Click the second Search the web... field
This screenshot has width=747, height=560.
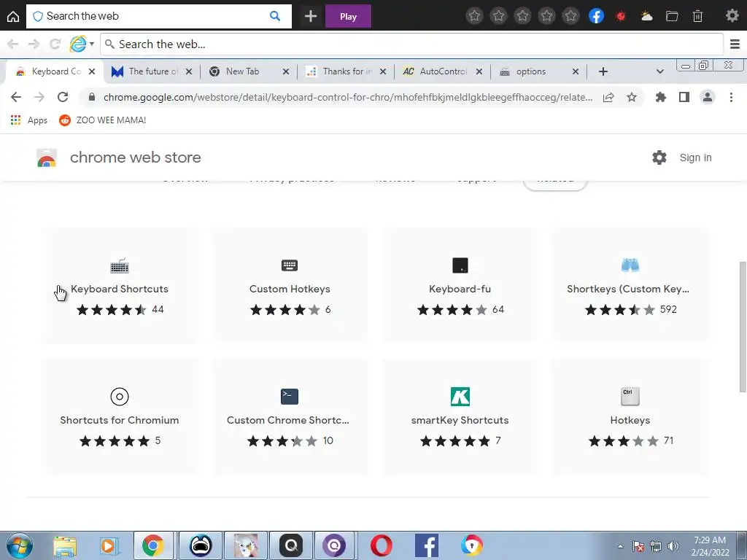pos(411,44)
